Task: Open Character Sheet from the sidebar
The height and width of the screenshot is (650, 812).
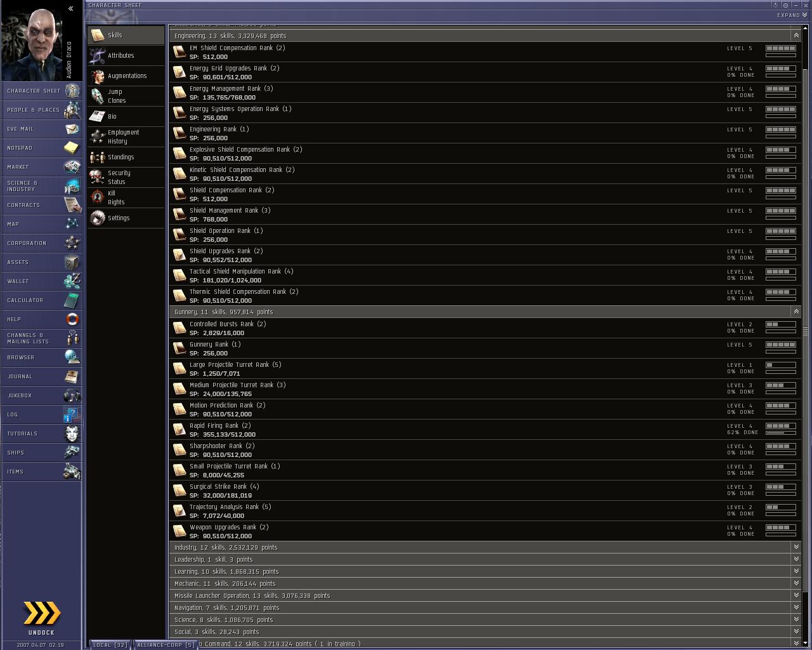Action: 41,91
